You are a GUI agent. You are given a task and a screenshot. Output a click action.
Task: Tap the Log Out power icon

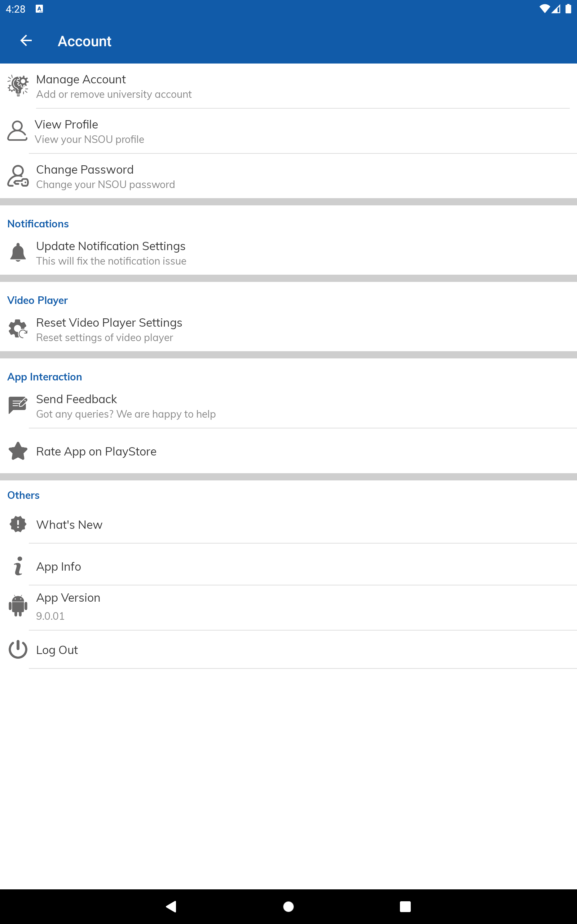18,649
